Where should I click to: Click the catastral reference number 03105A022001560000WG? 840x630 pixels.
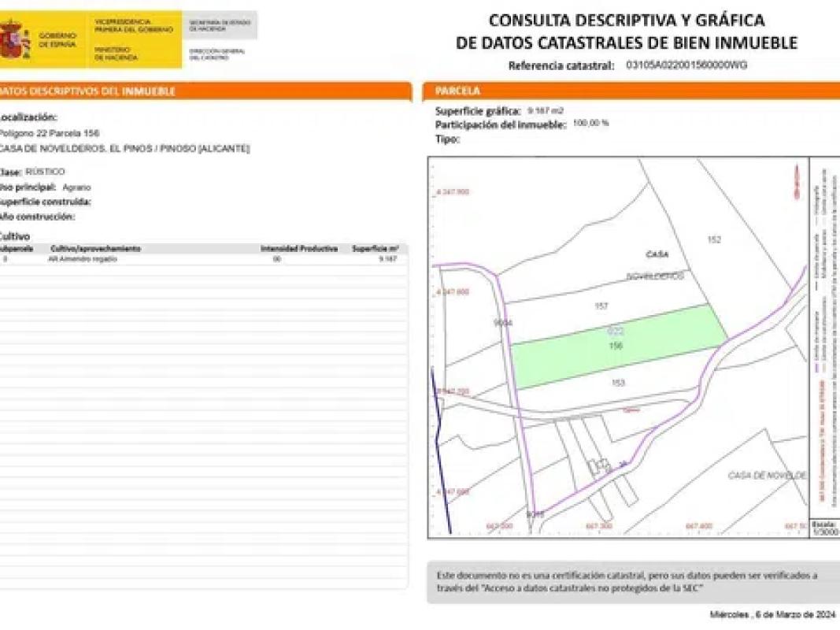point(686,66)
